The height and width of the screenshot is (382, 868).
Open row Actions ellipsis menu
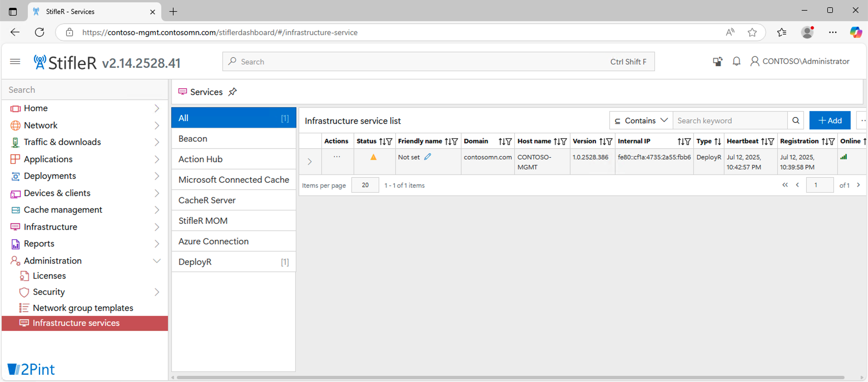337,157
